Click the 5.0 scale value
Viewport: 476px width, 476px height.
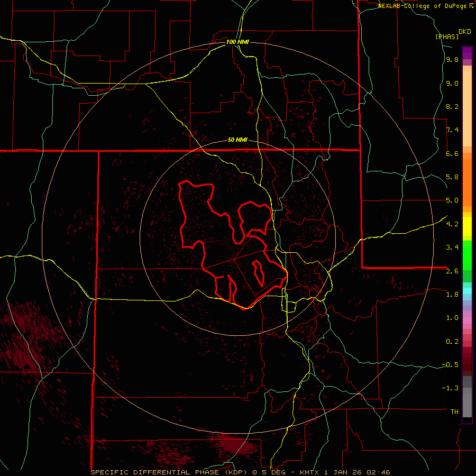[452, 200]
